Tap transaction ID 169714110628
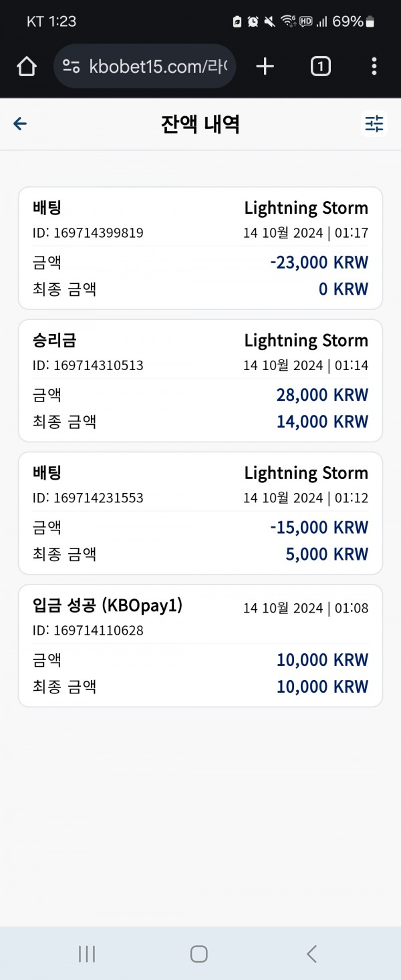This screenshot has height=980, width=401. click(x=88, y=630)
